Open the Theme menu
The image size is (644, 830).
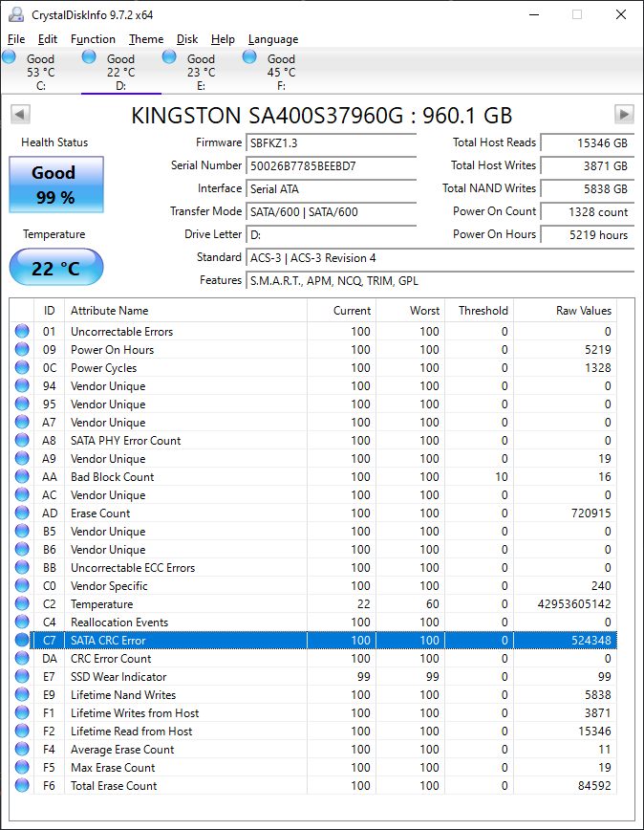click(x=146, y=39)
